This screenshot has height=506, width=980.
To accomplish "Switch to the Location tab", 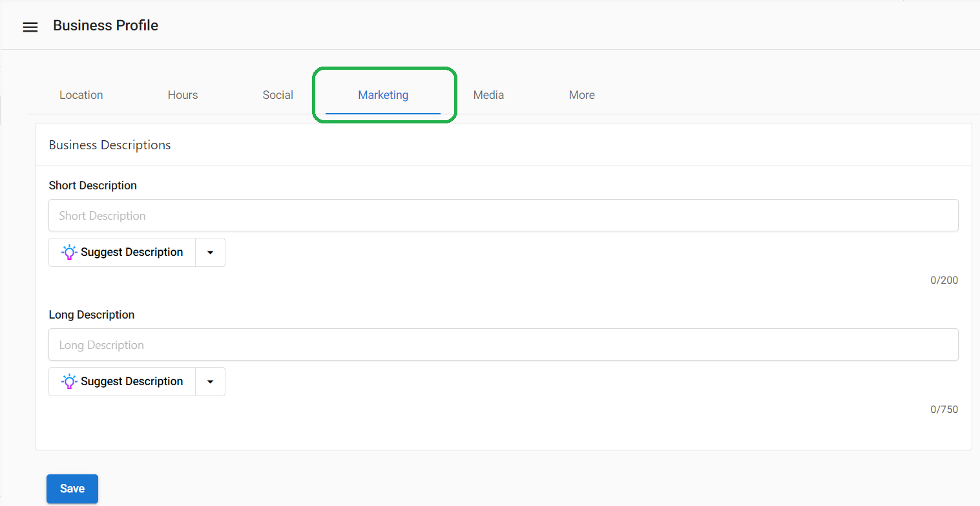I will tap(81, 94).
